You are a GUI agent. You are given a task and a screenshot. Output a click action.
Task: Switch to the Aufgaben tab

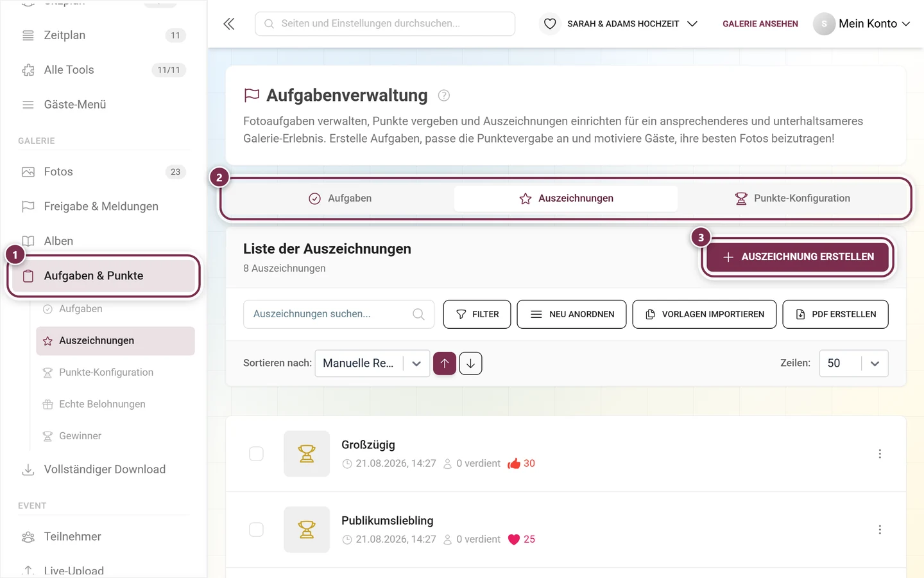(x=340, y=198)
